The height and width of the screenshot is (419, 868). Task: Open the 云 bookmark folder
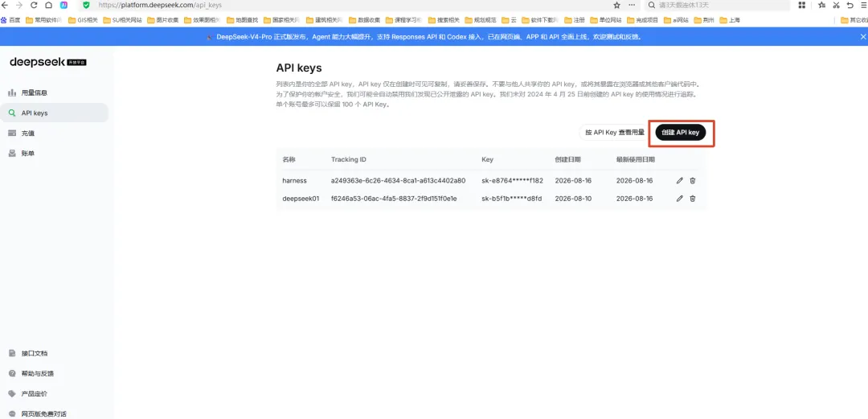[509, 20]
